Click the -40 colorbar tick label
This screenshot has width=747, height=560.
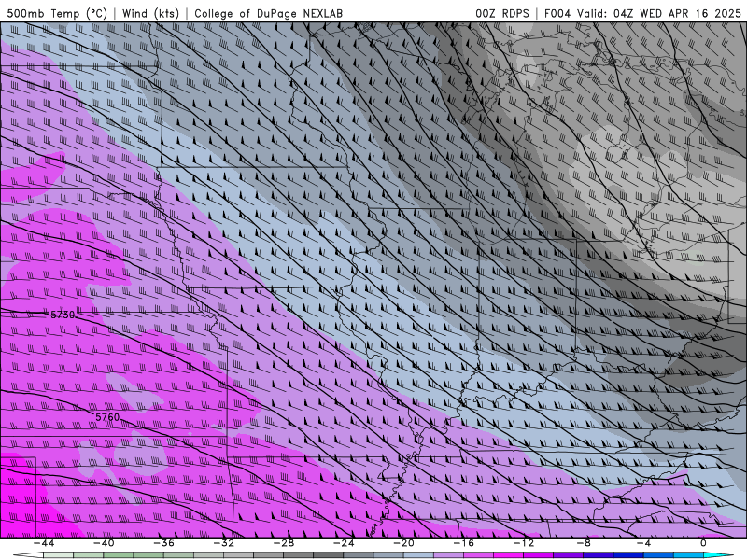click(104, 543)
